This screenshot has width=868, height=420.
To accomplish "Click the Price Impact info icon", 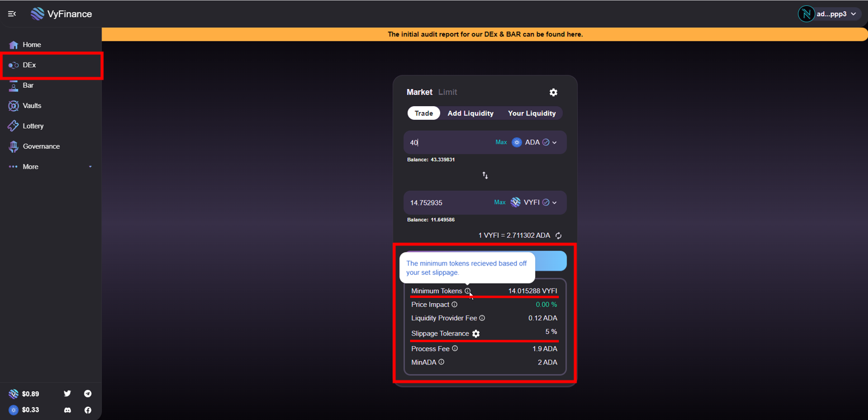I will pos(454,304).
